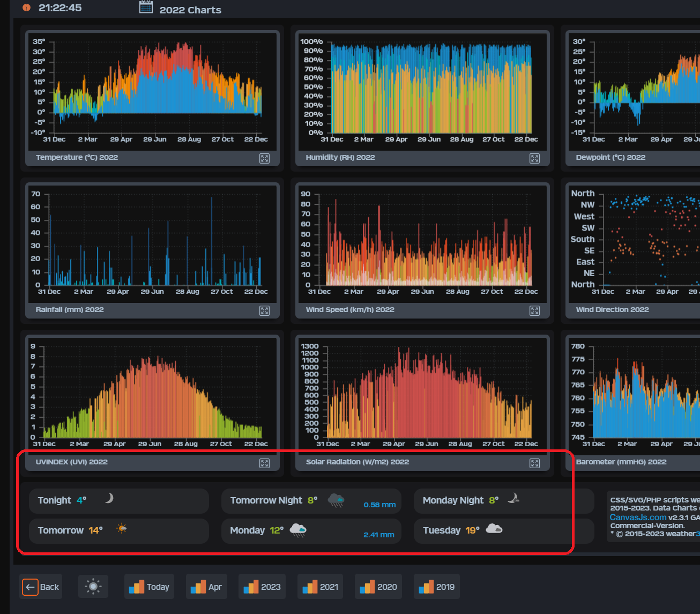The image size is (700, 614).
Task: Open the Apr monthly charts
Action: tap(207, 587)
